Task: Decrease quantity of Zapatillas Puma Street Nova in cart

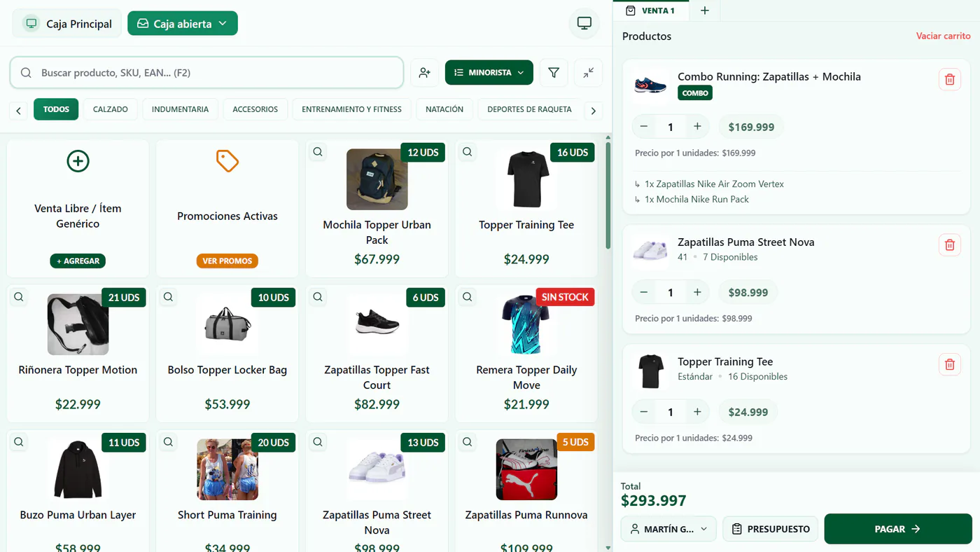Action: [x=644, y=292]
